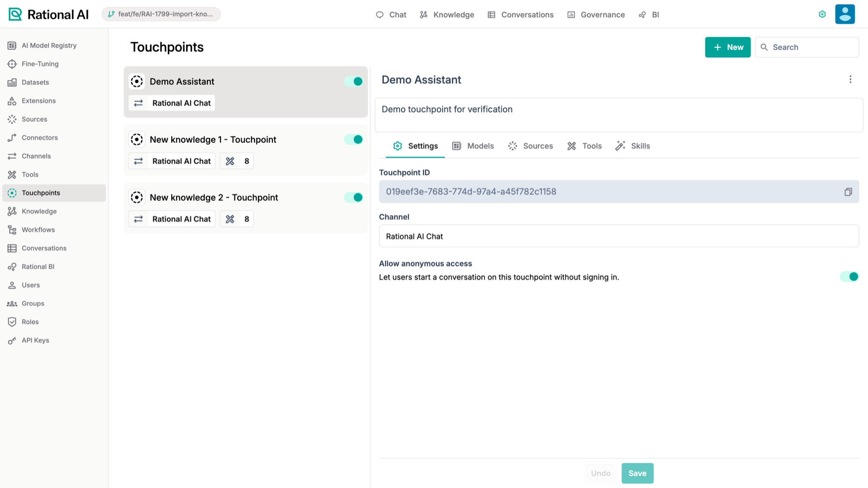Click the 'Allow anonymous access' label
The width and height of the screenshot is (868, 488).
point(425,264)
